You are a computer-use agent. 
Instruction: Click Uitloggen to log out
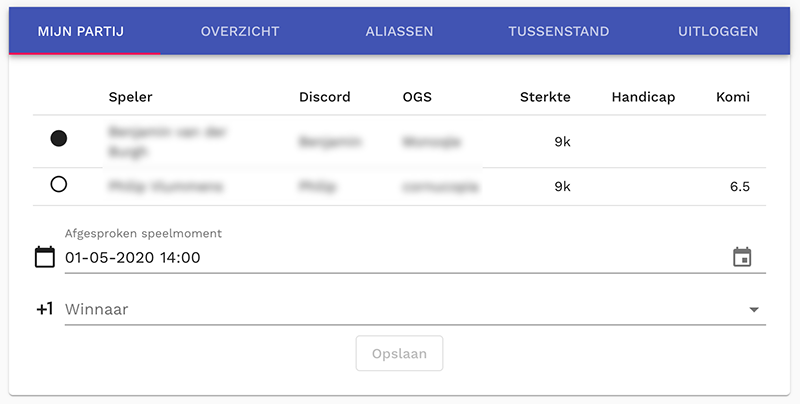point(717,31)
